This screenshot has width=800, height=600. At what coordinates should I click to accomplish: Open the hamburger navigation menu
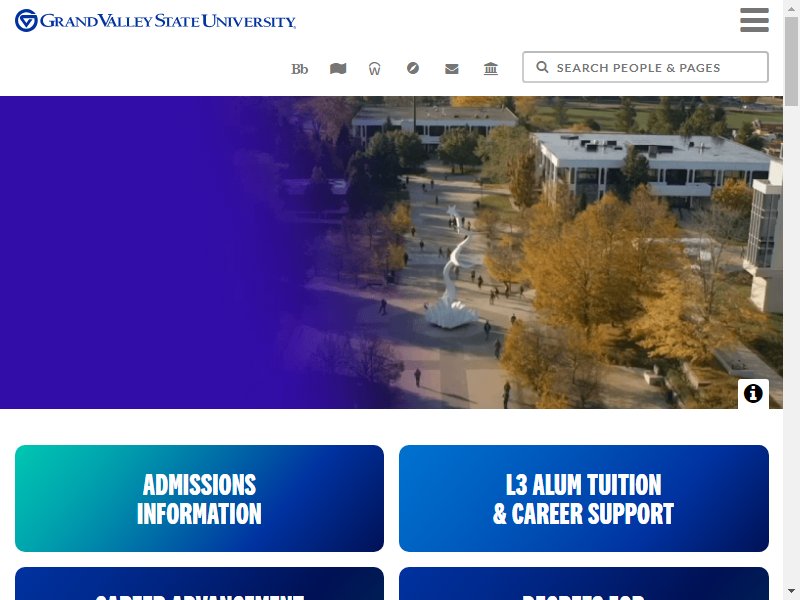click(x=754, y=20)
